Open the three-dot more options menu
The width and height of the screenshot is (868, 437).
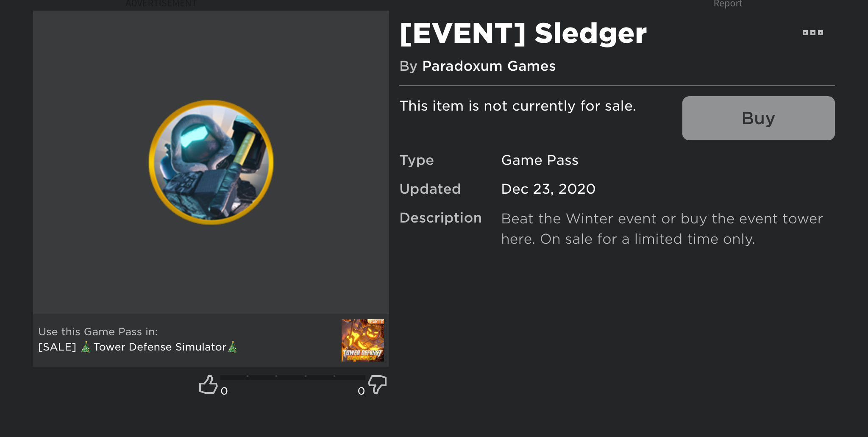pos(812,33)
